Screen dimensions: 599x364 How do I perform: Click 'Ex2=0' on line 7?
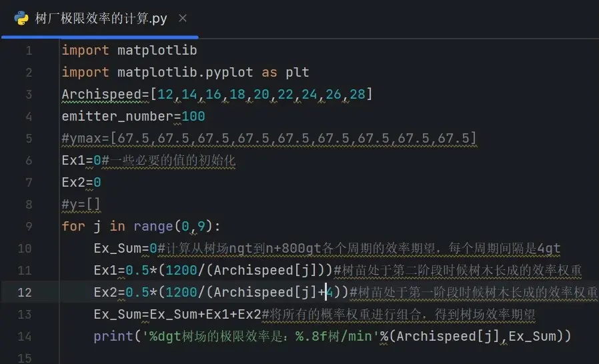(81, 183)
